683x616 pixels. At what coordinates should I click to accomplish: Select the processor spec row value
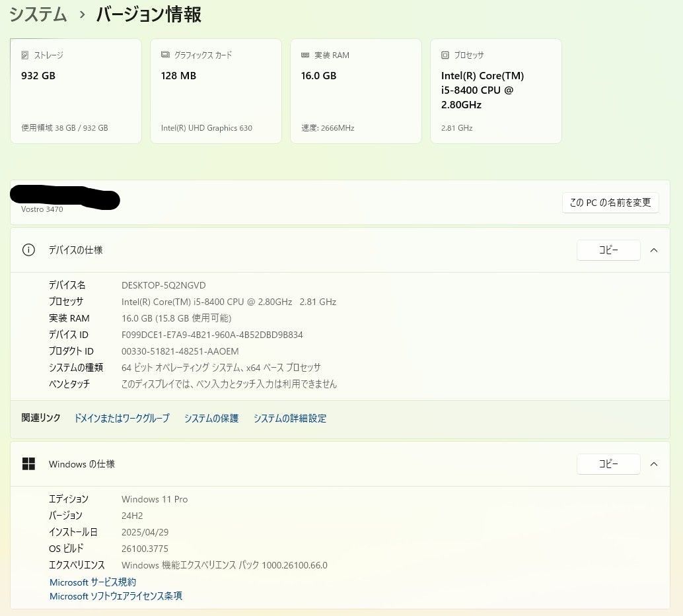tap(229, 302)
